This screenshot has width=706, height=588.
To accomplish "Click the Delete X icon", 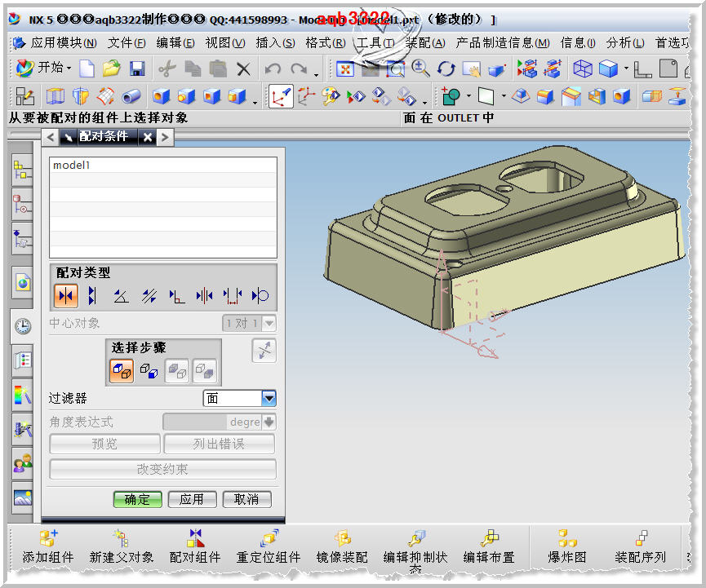I will 243,69.
